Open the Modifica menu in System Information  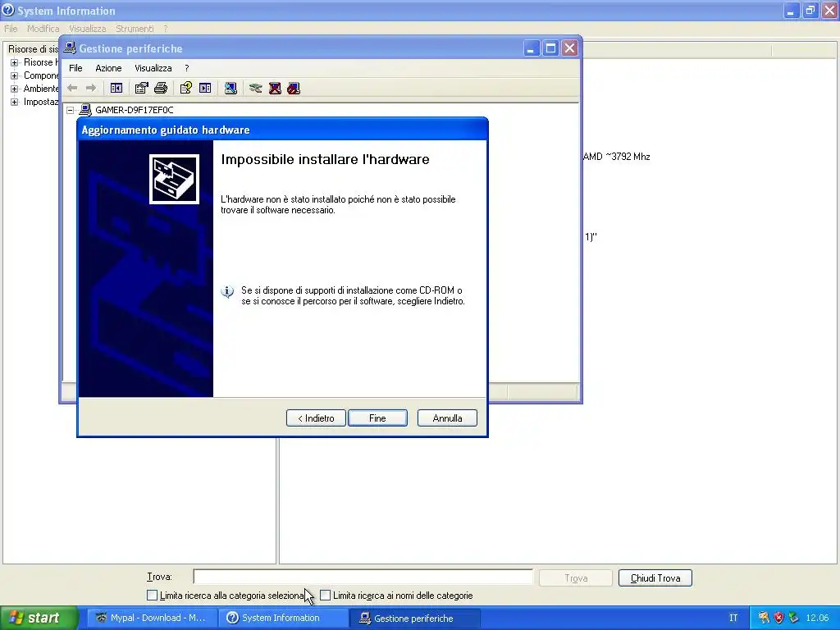(43, 29)
